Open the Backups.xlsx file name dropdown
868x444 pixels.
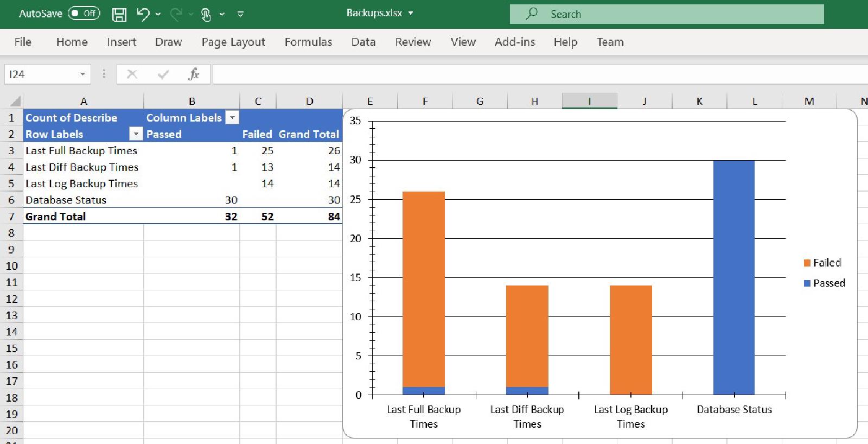[411, 13]
